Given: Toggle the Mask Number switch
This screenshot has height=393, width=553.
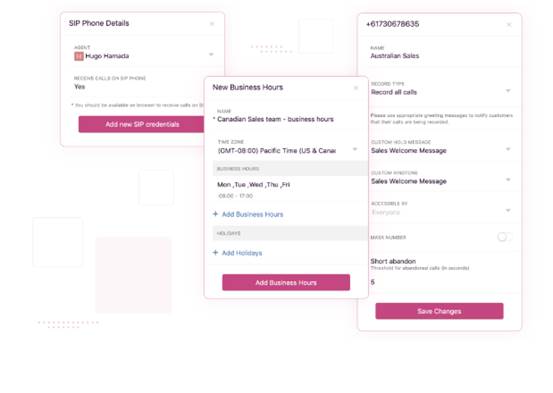Looking at the screenshot, I should point(504,237).
